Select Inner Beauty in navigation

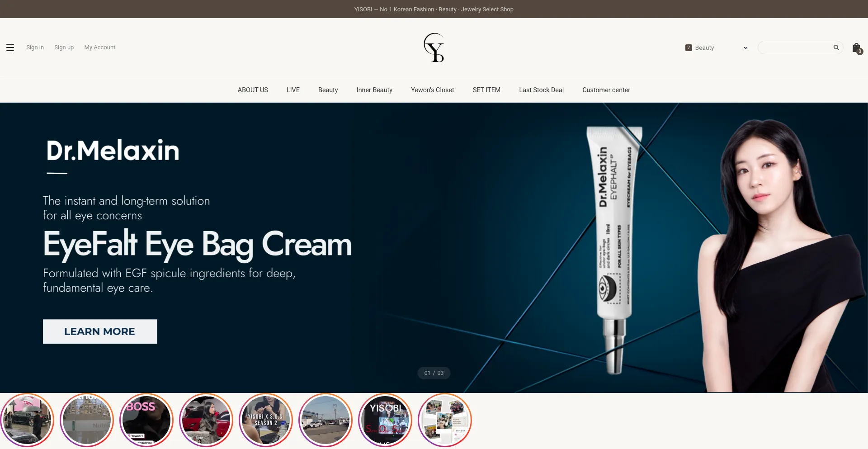tap(374, 90)
